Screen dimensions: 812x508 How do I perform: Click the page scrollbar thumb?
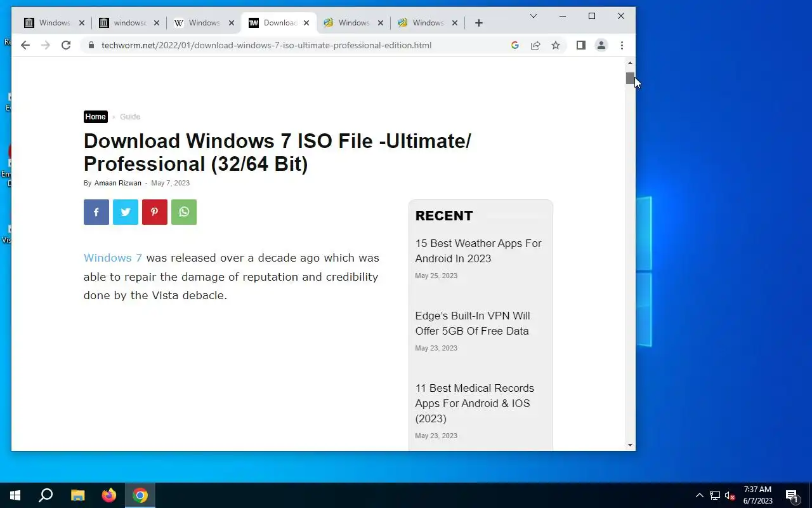(630, 78)
